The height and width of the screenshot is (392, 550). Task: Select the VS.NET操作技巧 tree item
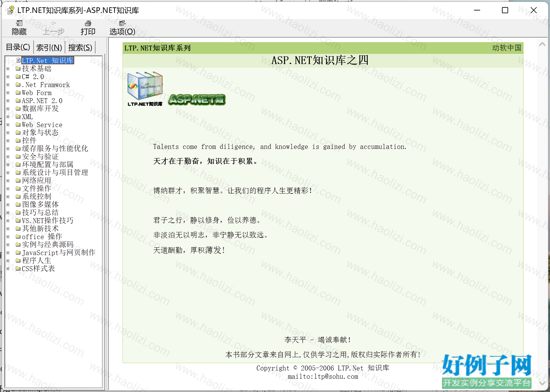click(48, 221)
